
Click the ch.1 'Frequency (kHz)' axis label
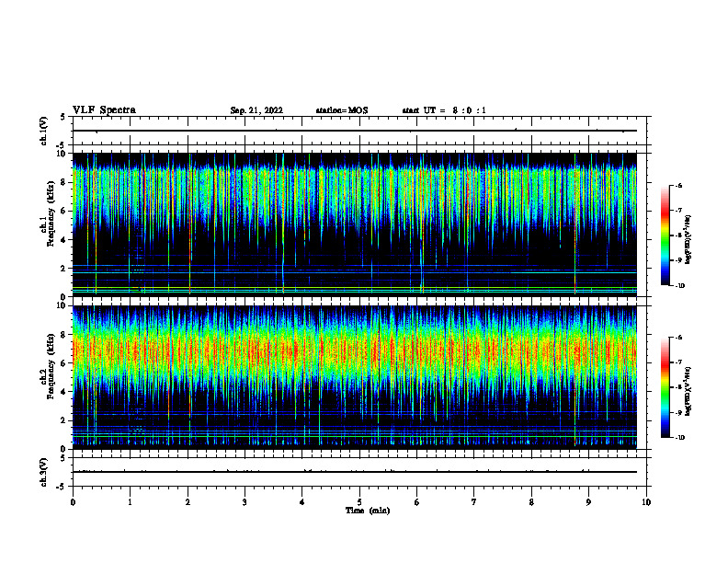51,213
